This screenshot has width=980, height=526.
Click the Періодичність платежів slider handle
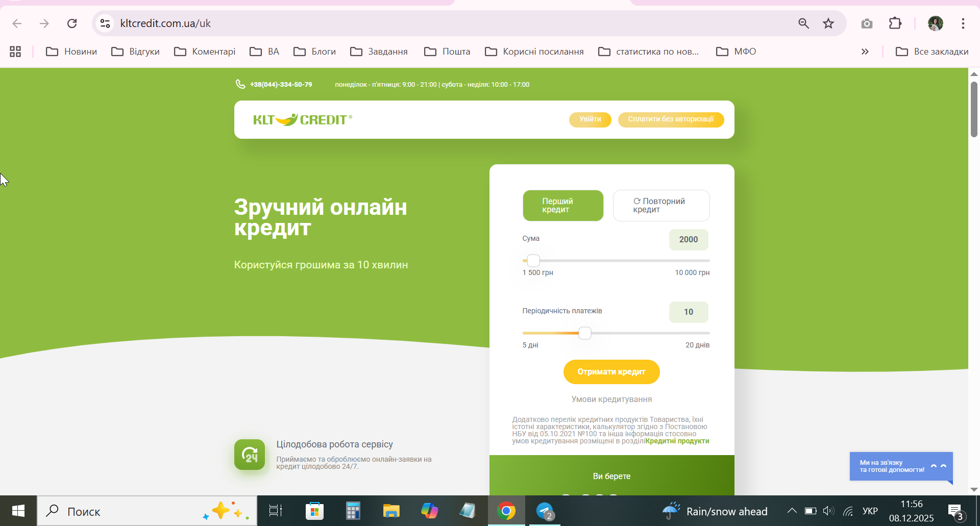click(x=585, y=333)
